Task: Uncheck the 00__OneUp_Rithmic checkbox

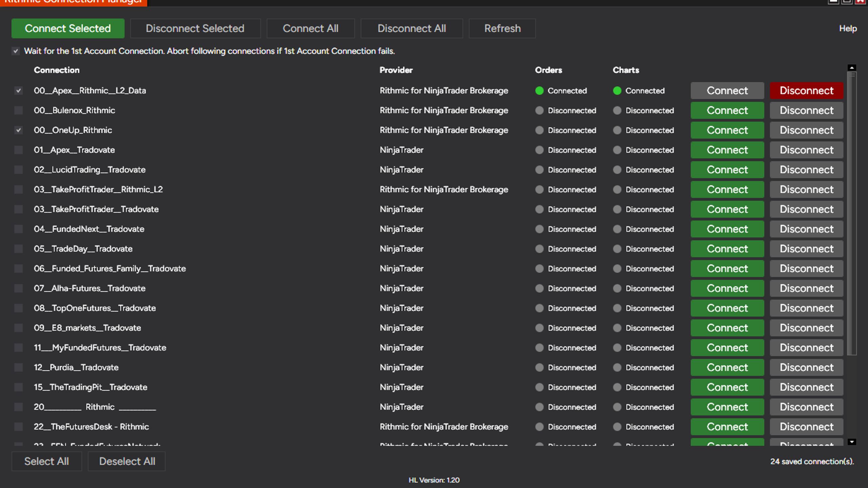Action: [18, 130]
